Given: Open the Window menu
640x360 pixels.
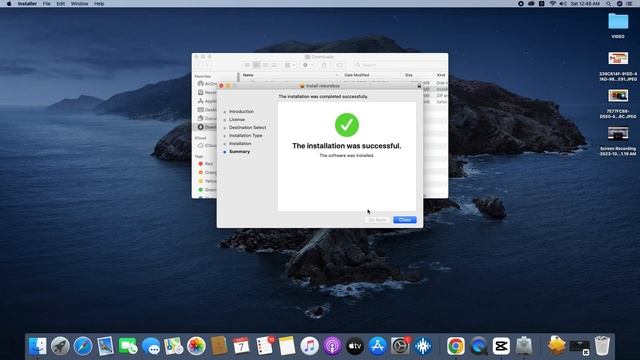Looking at the screenshot, I should (79, 4).
